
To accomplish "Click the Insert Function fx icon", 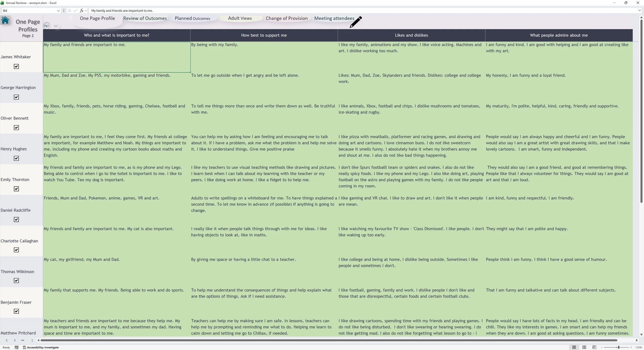I will 81,11.
